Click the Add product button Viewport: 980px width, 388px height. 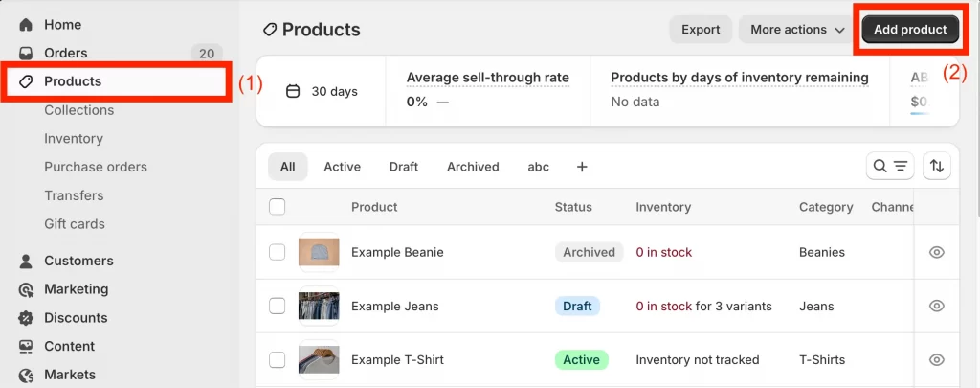909,30
